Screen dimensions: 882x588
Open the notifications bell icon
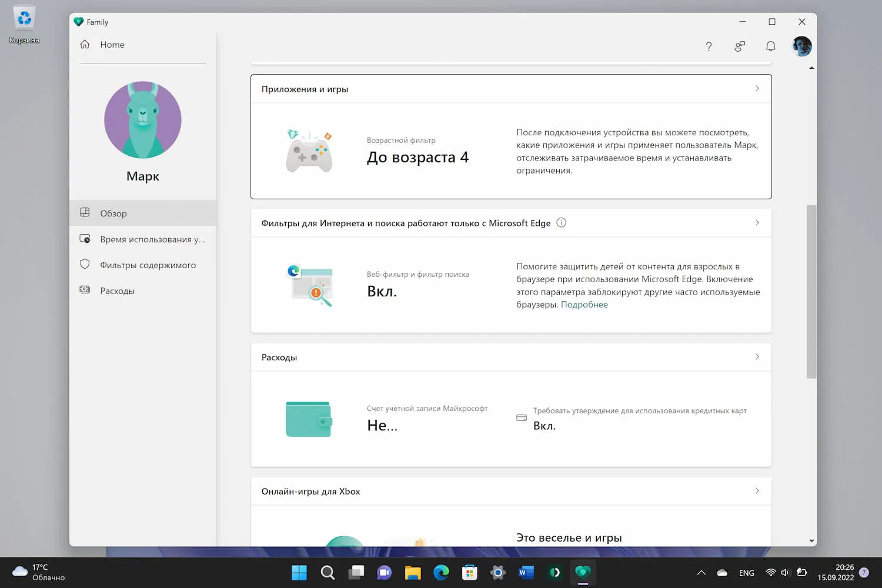pos(771,46)
